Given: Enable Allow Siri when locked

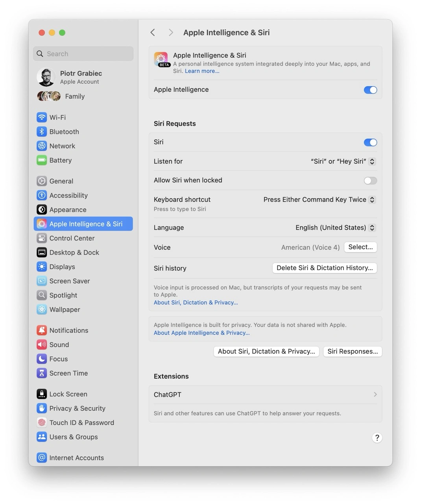Looking at the screenshot, I should coord(370,180).
